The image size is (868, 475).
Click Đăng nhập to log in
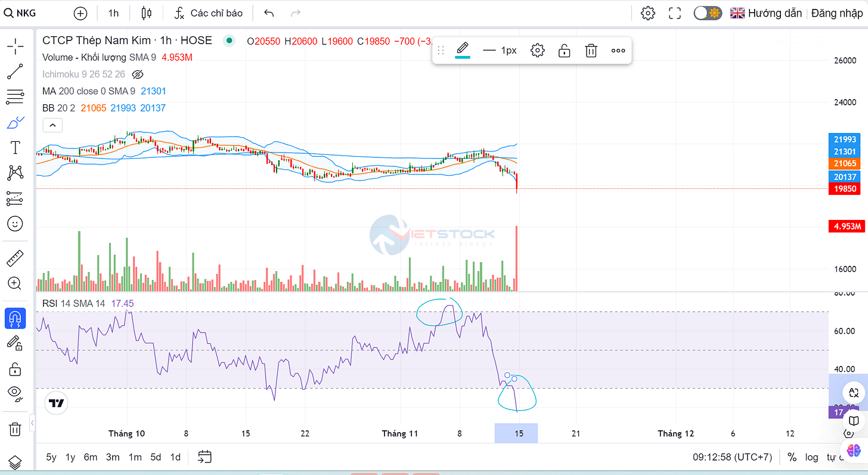pyautogui.click(x=837, y=13)
